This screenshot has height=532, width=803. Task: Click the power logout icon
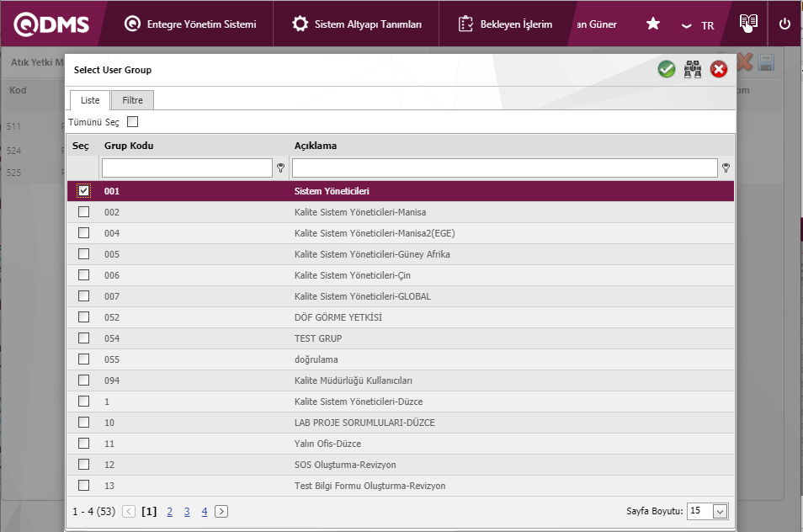pos(784,24)
